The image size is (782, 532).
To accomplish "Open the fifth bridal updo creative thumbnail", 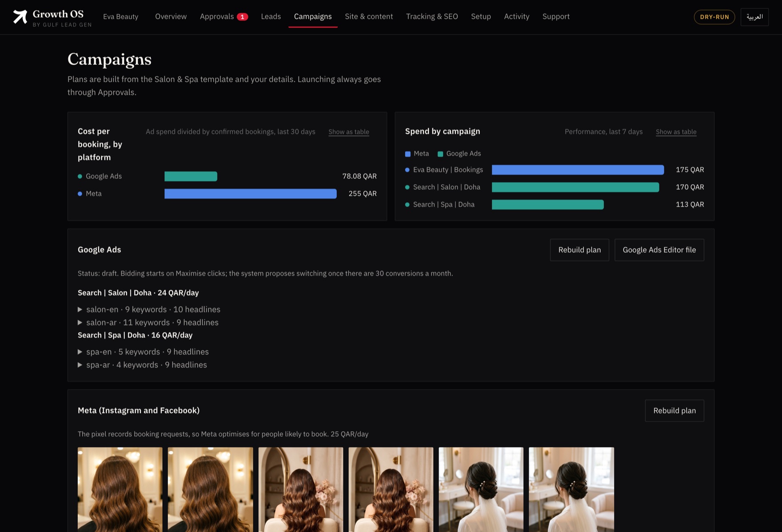I will click(481, 489).
